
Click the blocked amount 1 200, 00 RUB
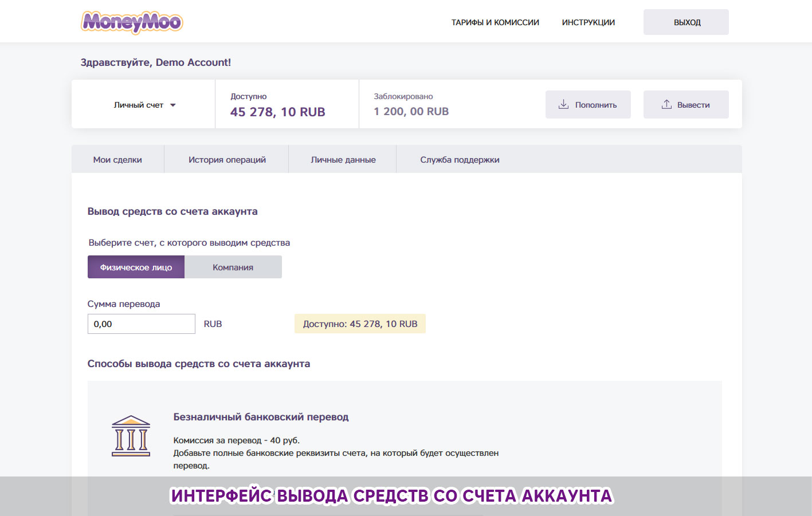[411, 112]
